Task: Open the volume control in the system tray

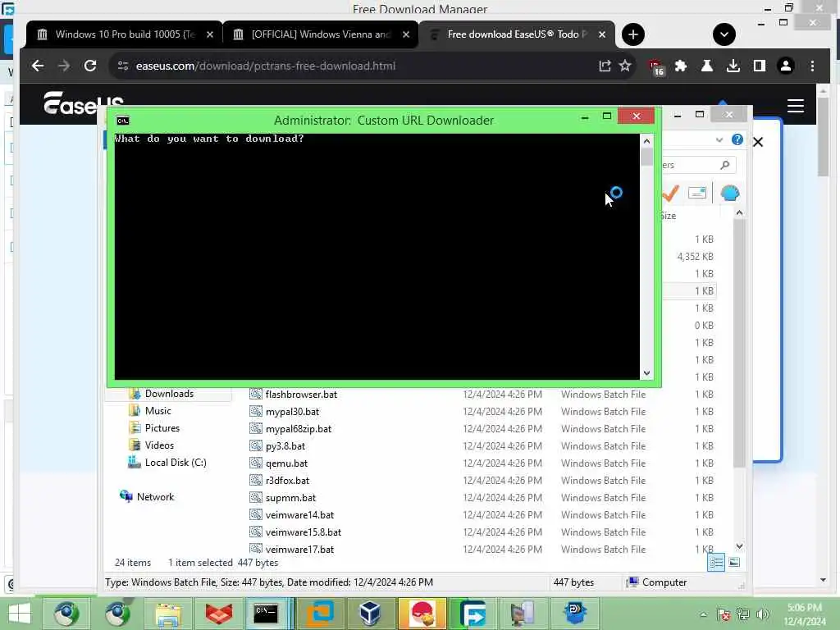Action: coord(762,614)
